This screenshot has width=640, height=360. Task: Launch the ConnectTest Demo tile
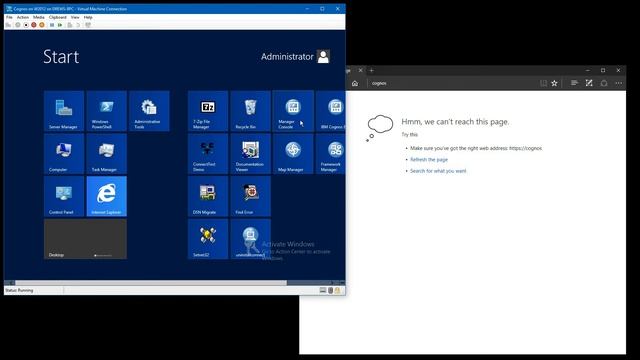(208, 153)
